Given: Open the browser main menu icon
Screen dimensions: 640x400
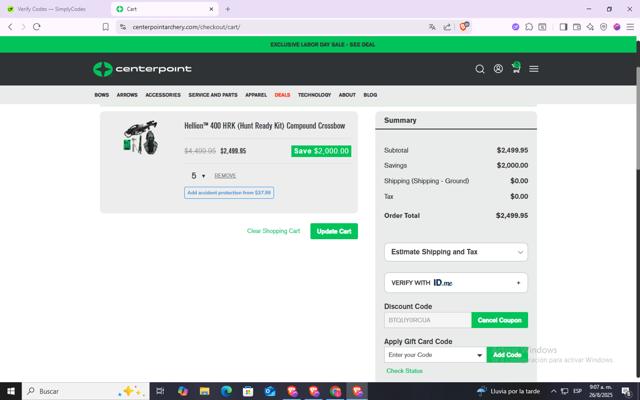Looking at the screenshot, I should (630, 27).
